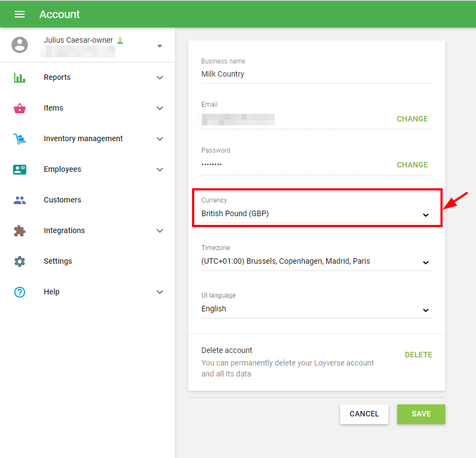The image size is (476, 458).
Task: Click the Integrations puzzle piece icon
Action: pyautogui.click(x=20, y=231)
